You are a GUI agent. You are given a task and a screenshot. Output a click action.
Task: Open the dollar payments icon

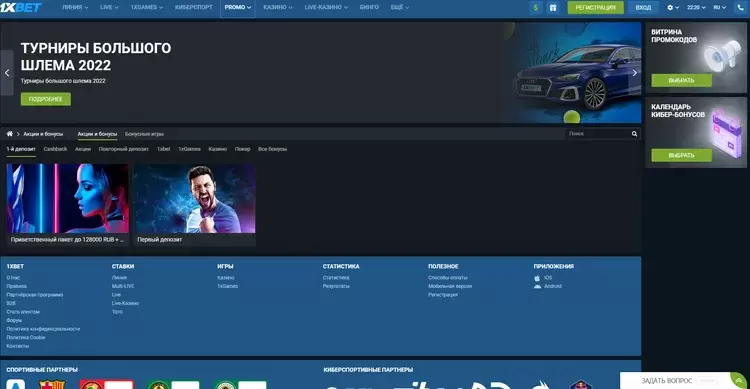(x=536, y=8)
